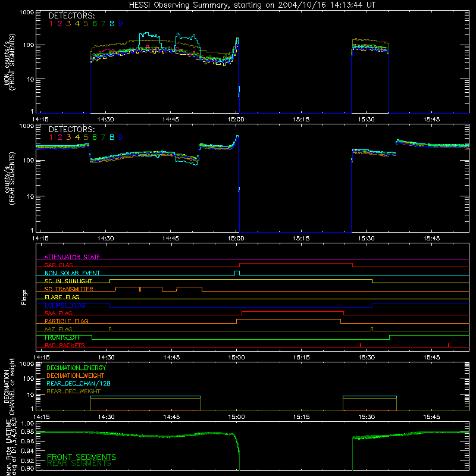Click 14:30 tick label under front segments plot
476x476 pixels.
[x=105, y=120]
